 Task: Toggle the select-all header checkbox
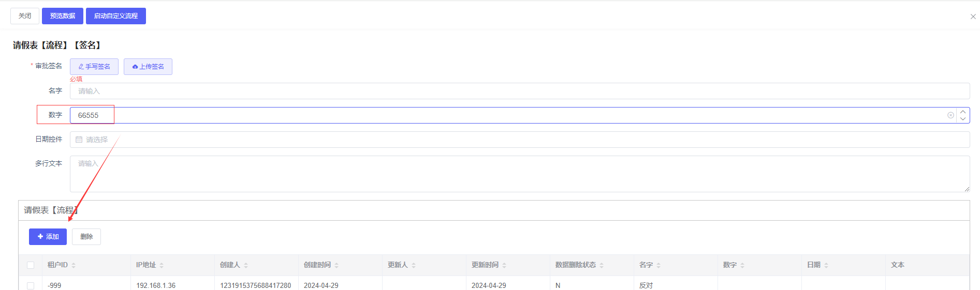(31, 265)
